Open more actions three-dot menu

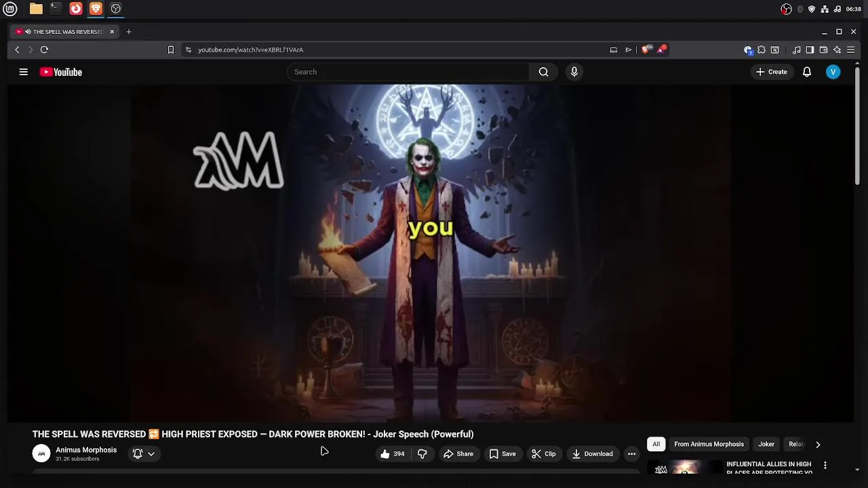point(631,454)
